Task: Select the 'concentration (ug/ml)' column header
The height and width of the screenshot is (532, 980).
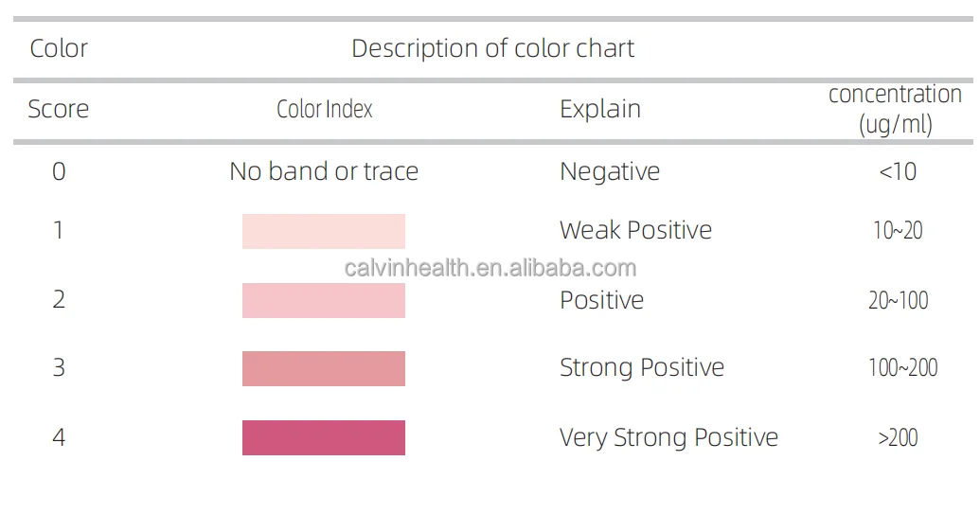Action: click(895, 109)
